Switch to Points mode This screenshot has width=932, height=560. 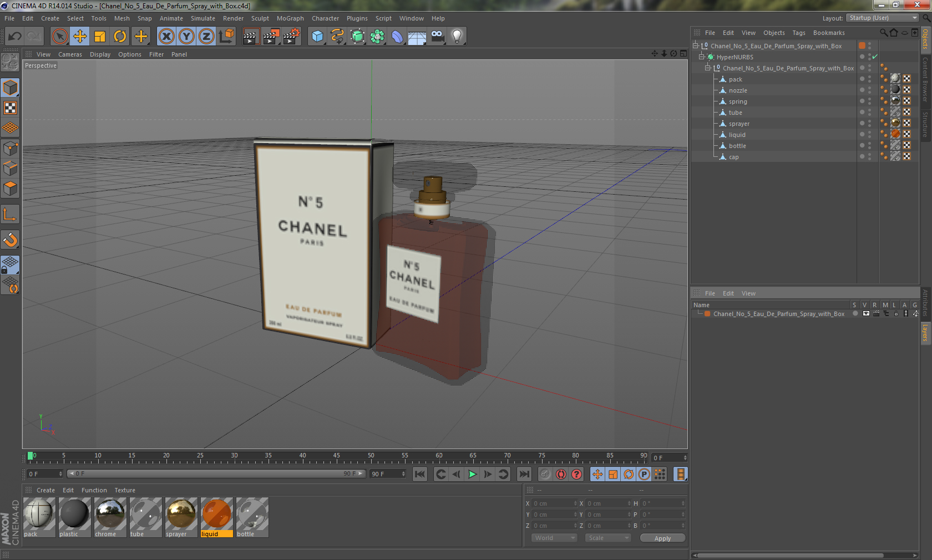[x=11, y=149]
